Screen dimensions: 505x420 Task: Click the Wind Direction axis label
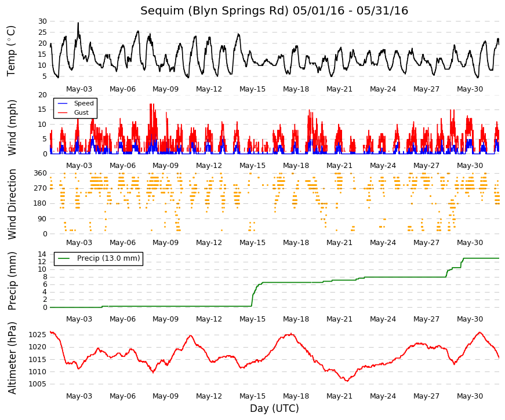coord(12,204)
